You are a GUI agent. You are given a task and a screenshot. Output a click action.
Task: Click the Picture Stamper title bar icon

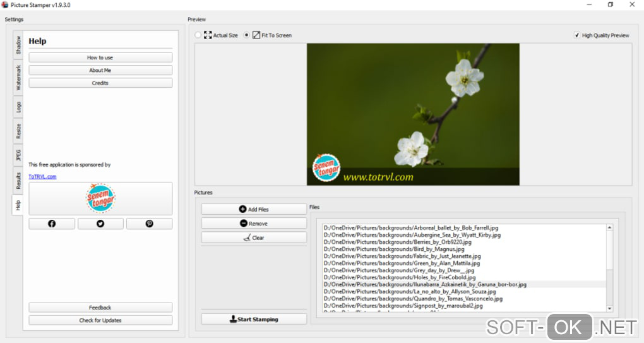click(x=5, y=5)
